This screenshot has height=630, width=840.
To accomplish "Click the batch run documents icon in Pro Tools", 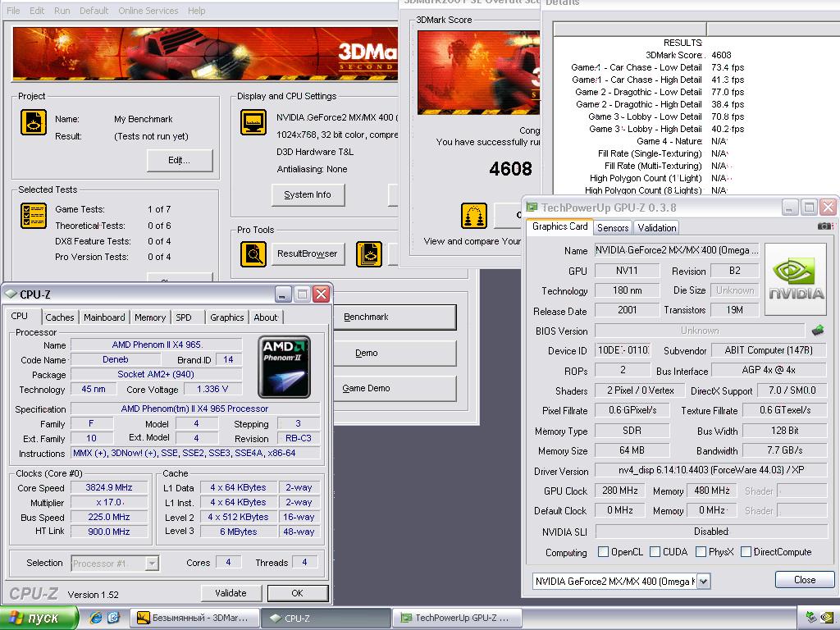I will click(x=369, y=254).
